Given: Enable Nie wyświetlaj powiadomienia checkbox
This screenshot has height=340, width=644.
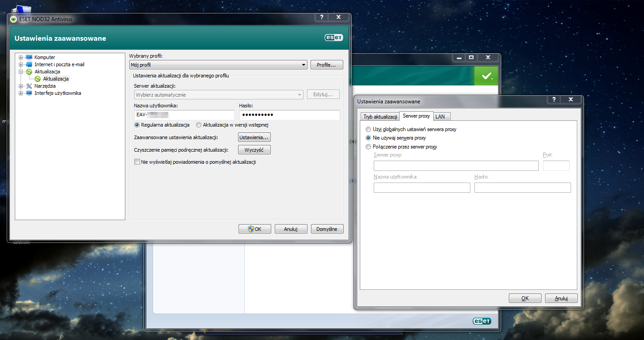Looking at the screenshot, I should 137,162.
